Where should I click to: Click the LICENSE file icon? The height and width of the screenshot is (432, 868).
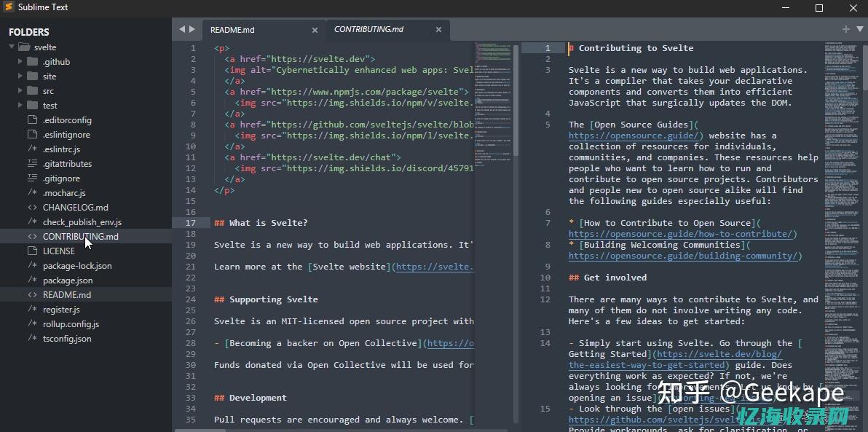click(32, 251)
